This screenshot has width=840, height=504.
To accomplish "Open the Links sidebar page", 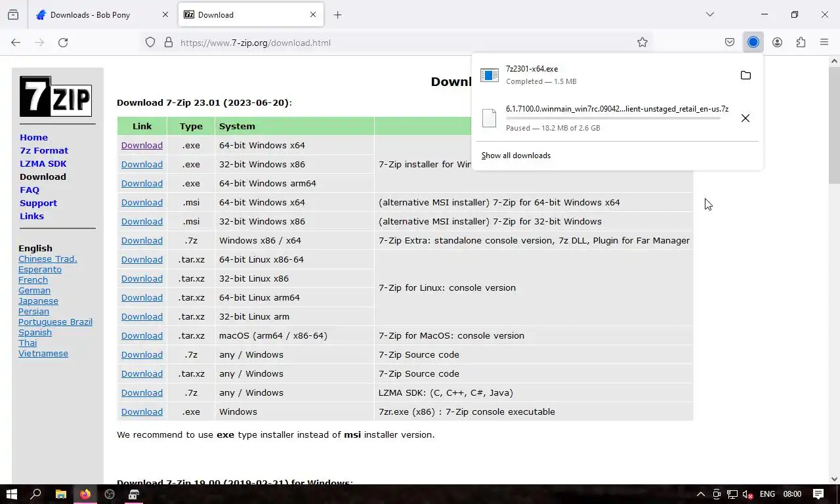I will click(x=31, y=216).
